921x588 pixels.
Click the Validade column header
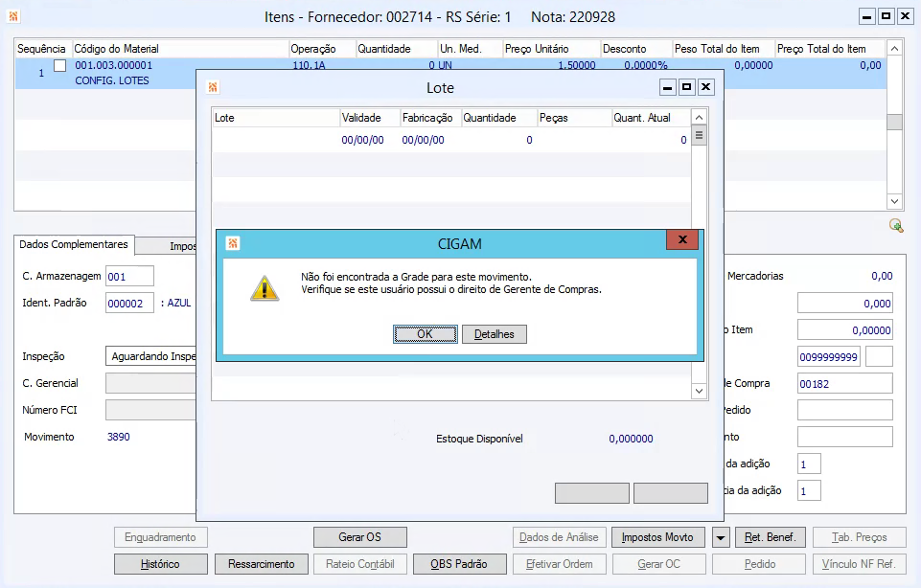click(370, 118)
